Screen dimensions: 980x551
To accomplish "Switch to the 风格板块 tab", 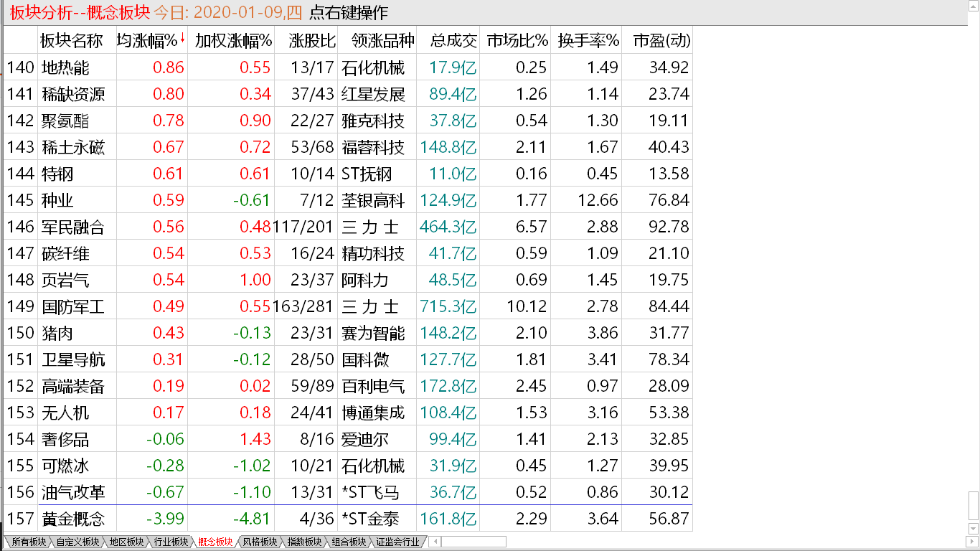I will click(259, 542).
